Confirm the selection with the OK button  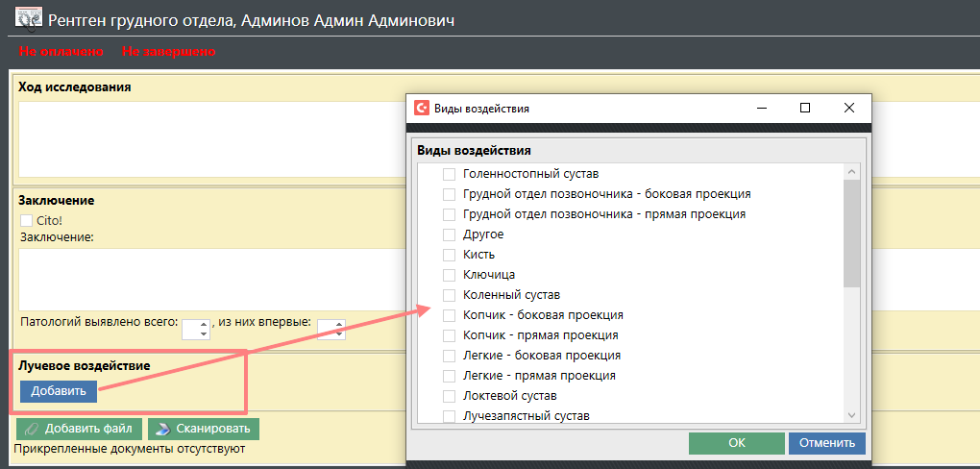pos(736,443)
